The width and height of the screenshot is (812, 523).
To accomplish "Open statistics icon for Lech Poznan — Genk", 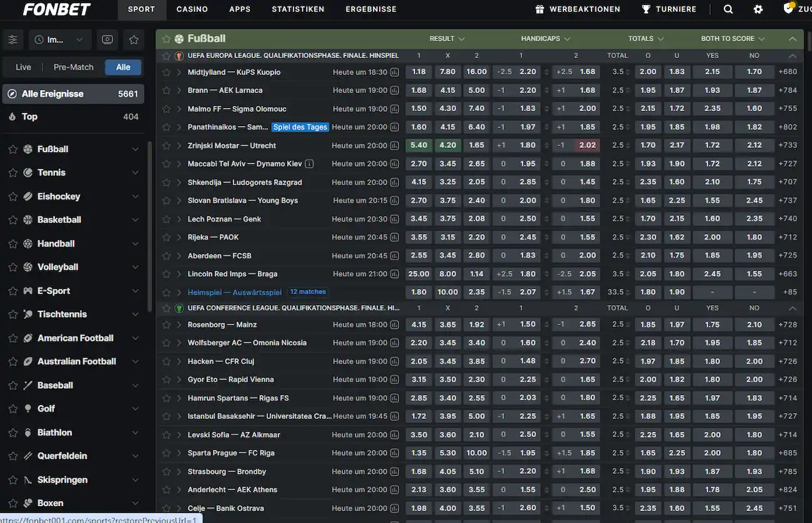I will click(395, 219).
